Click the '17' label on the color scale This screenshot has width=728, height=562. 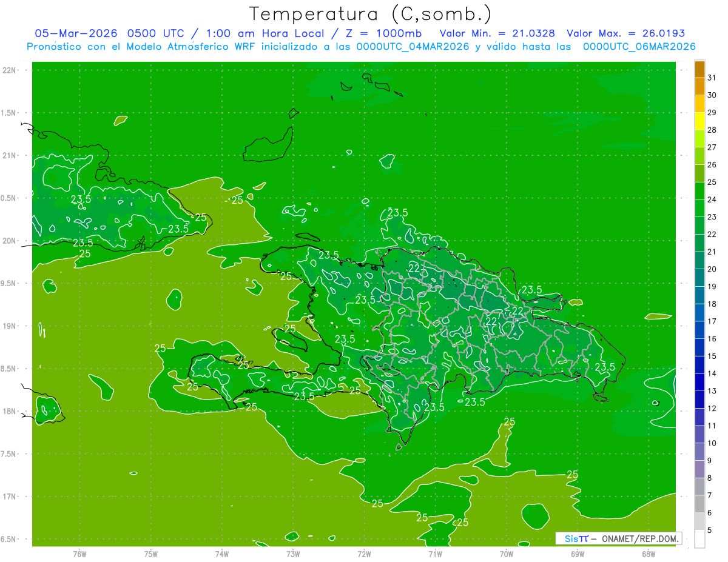coord(712,321)
